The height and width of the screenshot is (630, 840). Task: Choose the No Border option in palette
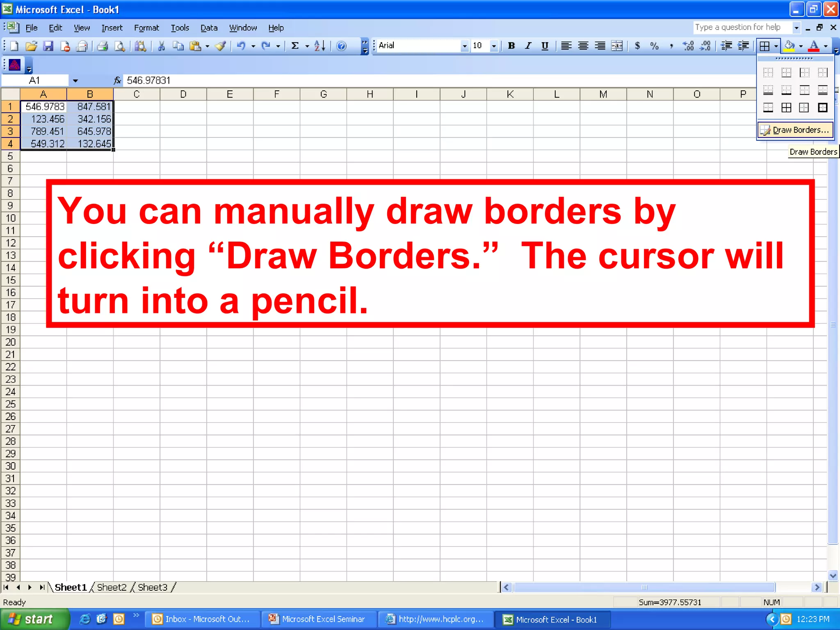click(768, 73)
